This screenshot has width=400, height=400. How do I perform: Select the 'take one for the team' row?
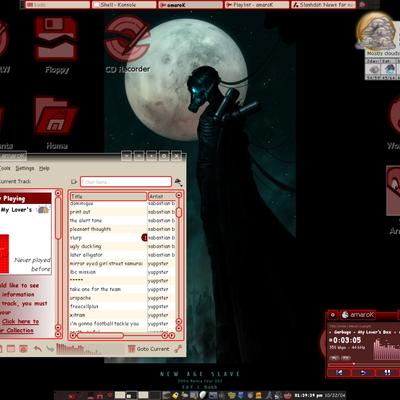click(122, 290)
